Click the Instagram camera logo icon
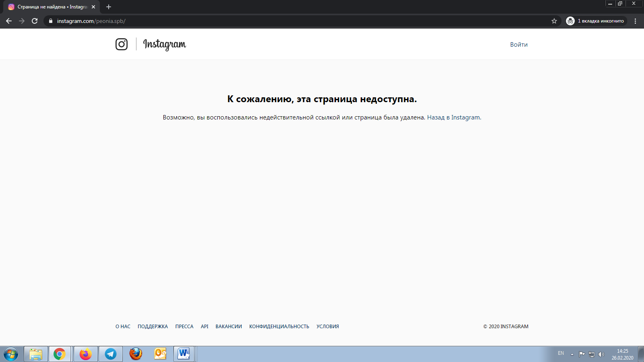Image resolution: width=644 pixels, height=362 pixels. click(122, 44)
